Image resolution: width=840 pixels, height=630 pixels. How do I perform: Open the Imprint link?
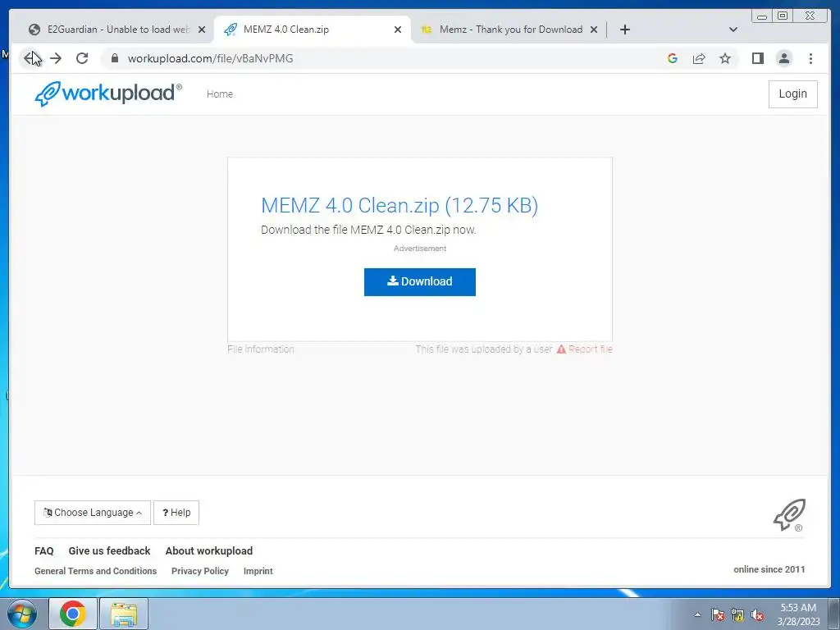click(258, 571)
